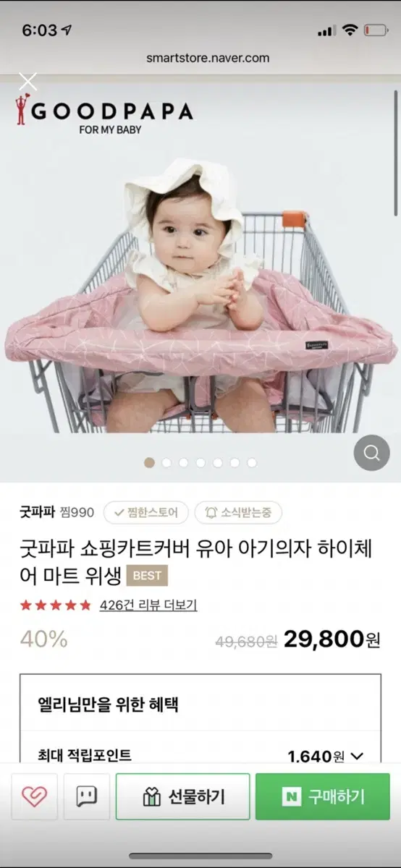The width and height of the screenshot is (401, 868).
Task: Open the 굿파파 store name link
Action: (38, 512)
